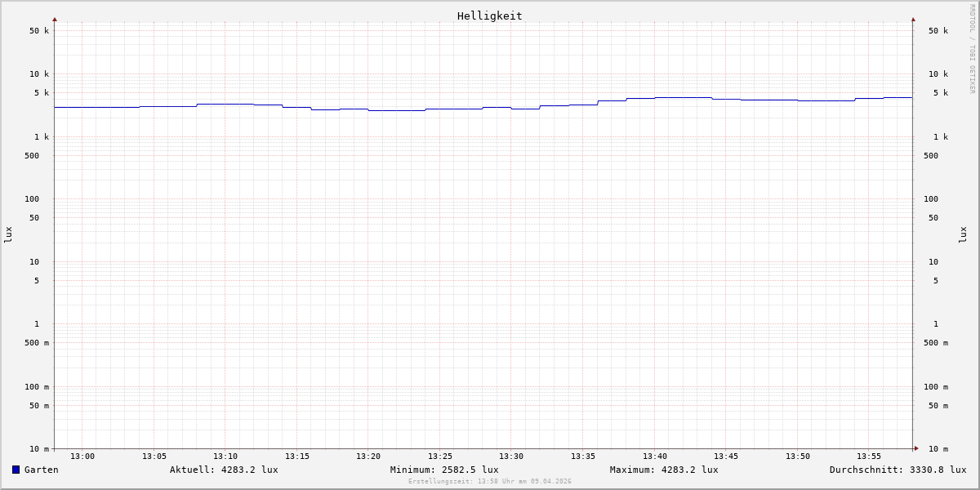Click the left vertical lux axis label
Image resolution: width=980 pixels, height=490 pixels.
(x=8, y=234)
